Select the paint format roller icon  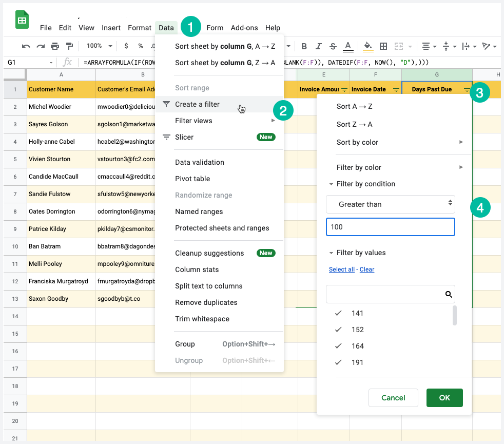69,46
